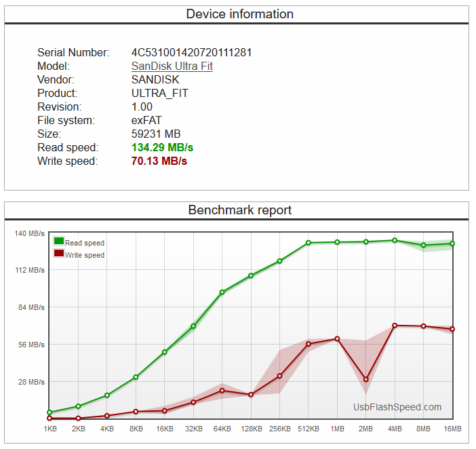Click the read speed data point at 8MB
Image resolution: width=476 pixels, height=449 pixels.
coord(424,245)
